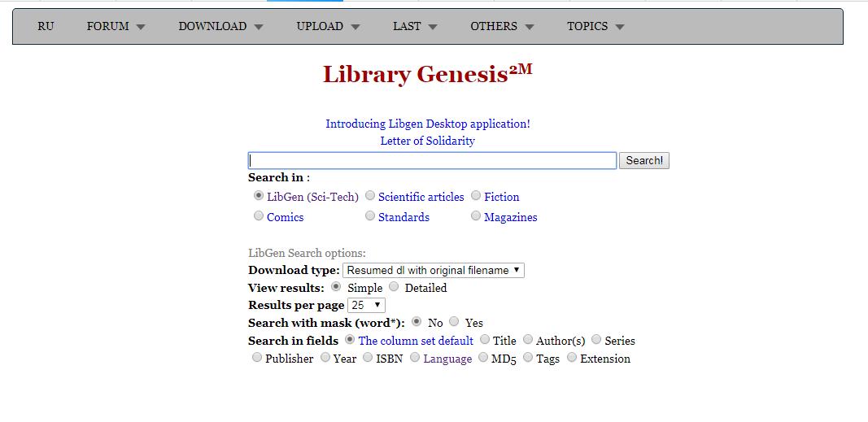Search in Title field radio
Viewport: 868px width, 422px height.
[x=484, y=339]
